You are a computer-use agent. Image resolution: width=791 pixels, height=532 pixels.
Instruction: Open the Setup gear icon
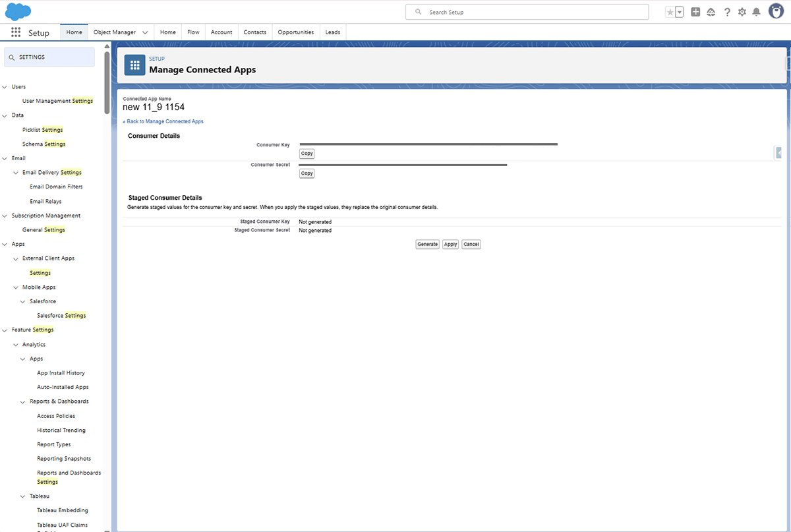(x=742, y=12)
